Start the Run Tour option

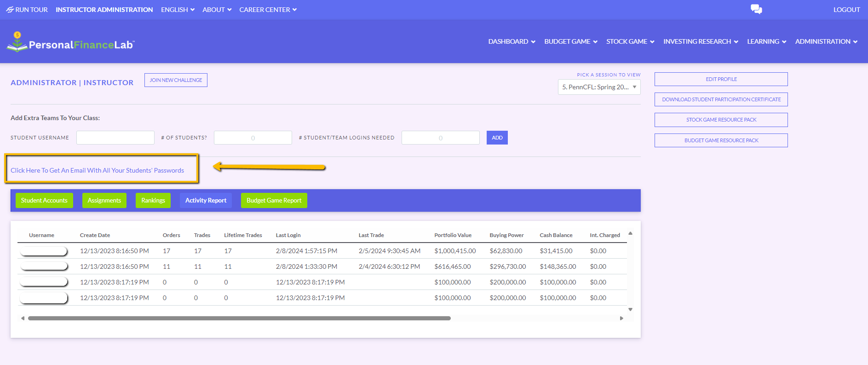click(27, 10)
